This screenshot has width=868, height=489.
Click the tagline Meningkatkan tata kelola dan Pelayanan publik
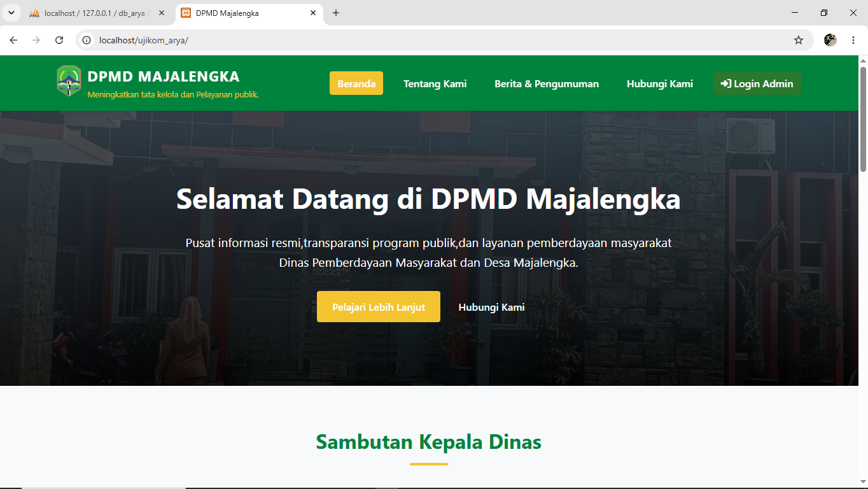click(x=173, y=95)
